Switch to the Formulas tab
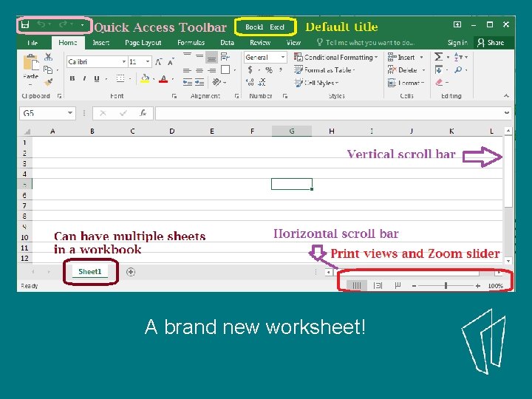The image size is (532, 399). tap(191, 43)
